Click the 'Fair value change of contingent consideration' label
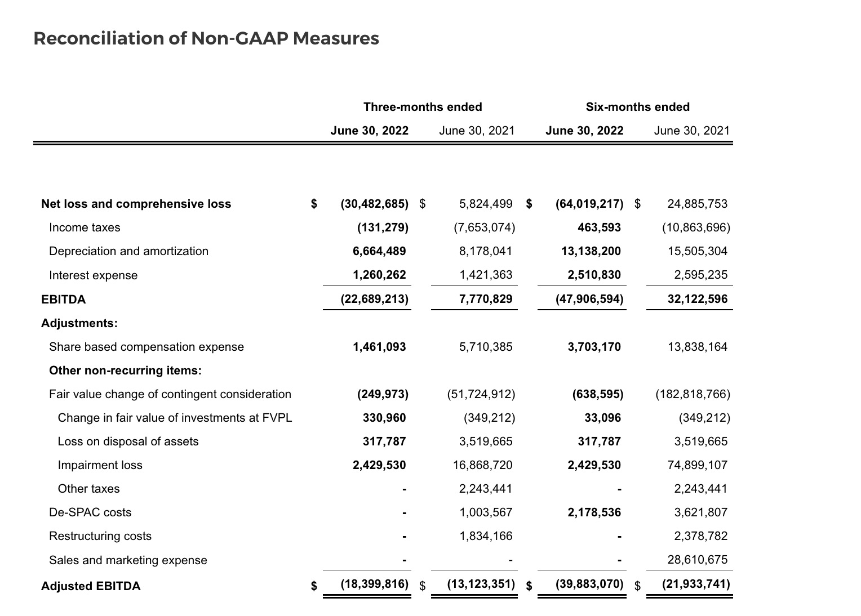Image resolution: width=861 pixels, height=616 pixels. [170, 394]
